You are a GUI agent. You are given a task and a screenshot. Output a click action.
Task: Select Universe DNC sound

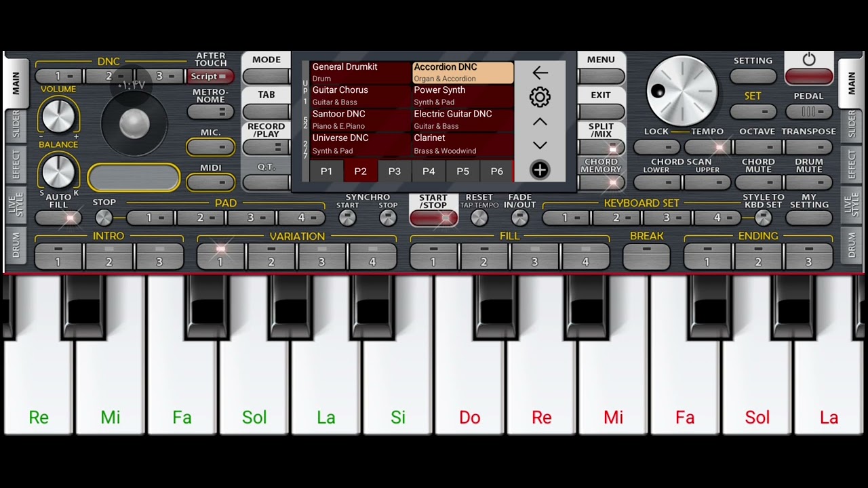(361, 144)
